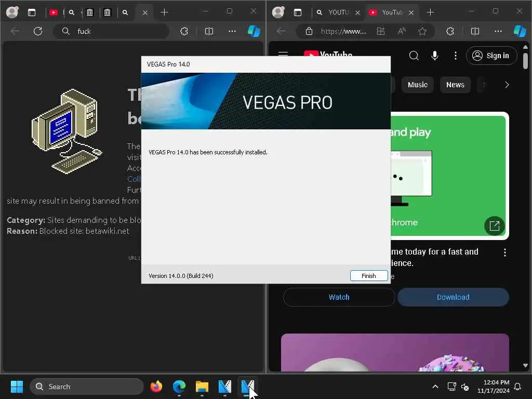Open new tab in right Edge window
Viewport: 532px width, 399px height.
pyautogui.click(x=430, y=12)
